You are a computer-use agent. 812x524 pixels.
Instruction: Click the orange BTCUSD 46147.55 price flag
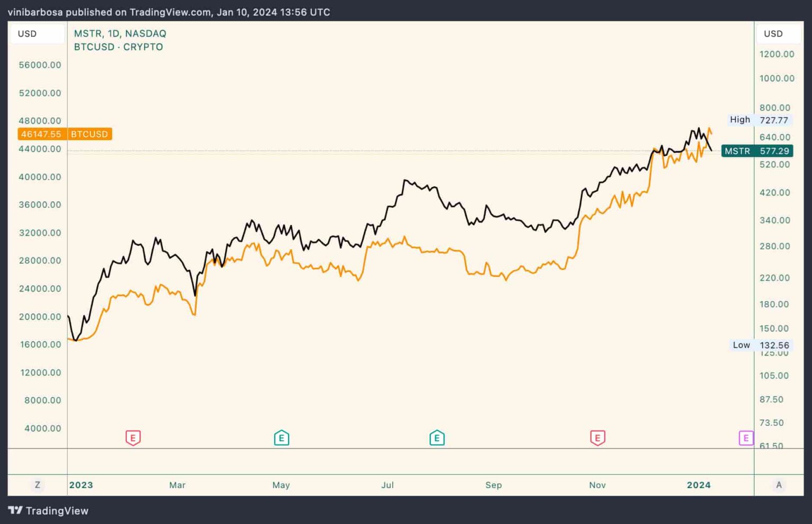click(x=64, y=134)
